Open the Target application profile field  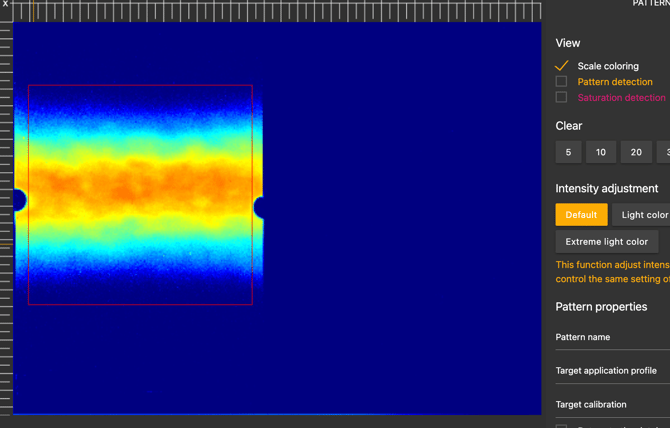click(612, 371)
